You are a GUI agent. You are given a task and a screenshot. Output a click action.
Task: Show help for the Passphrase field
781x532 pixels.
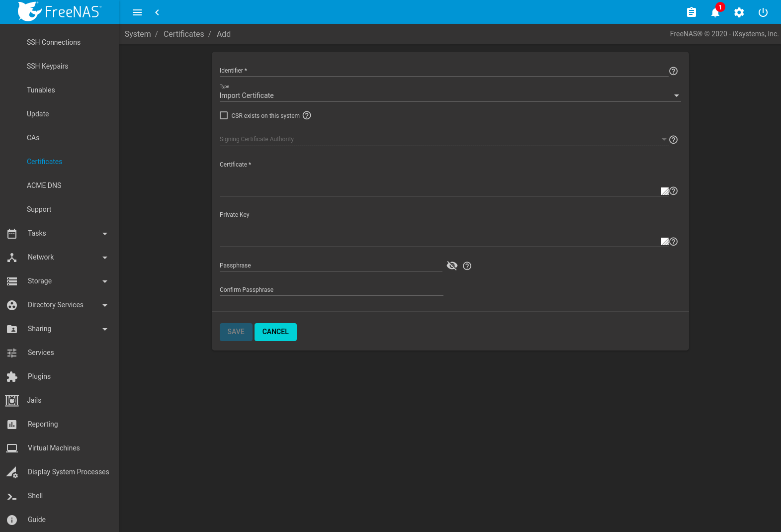click(x=467, y=266)
